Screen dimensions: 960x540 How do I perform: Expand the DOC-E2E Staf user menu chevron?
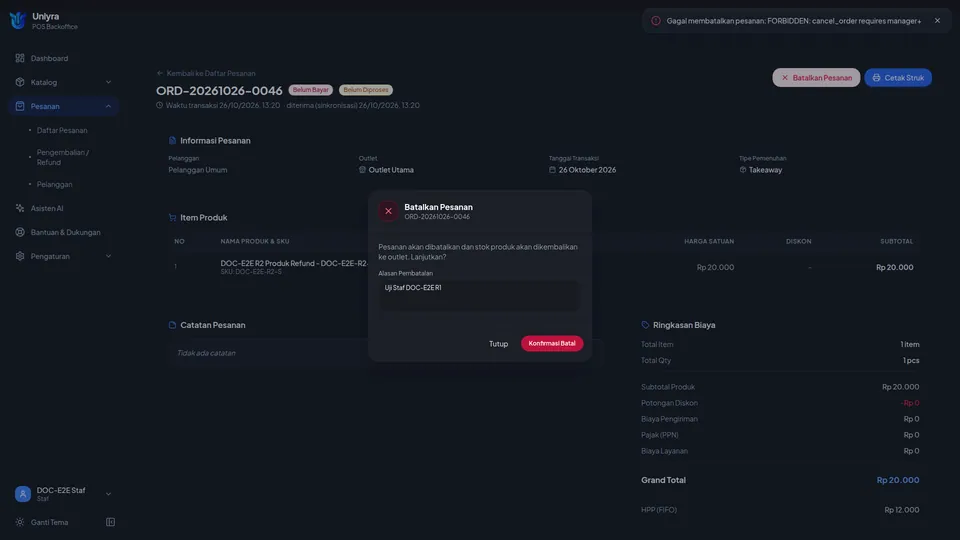click(108, 493)
